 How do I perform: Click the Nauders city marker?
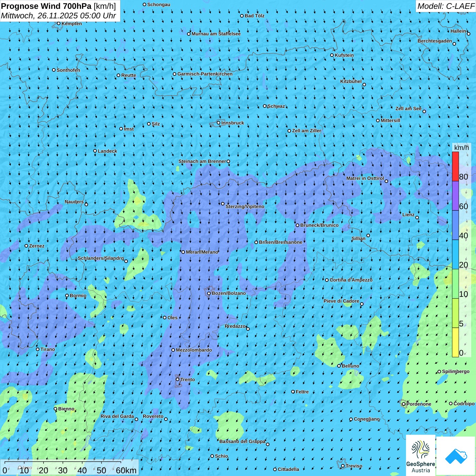(86, 204)
